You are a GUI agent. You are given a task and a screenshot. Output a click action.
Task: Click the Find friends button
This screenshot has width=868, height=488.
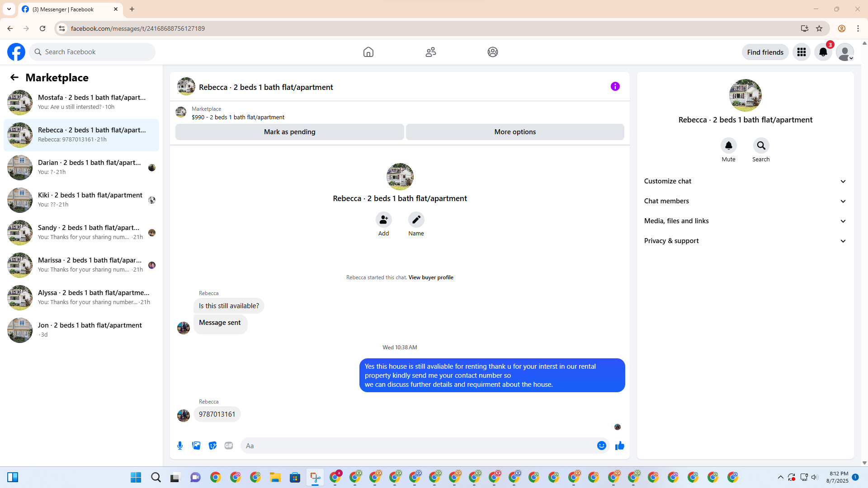click(x=765, y=52)
